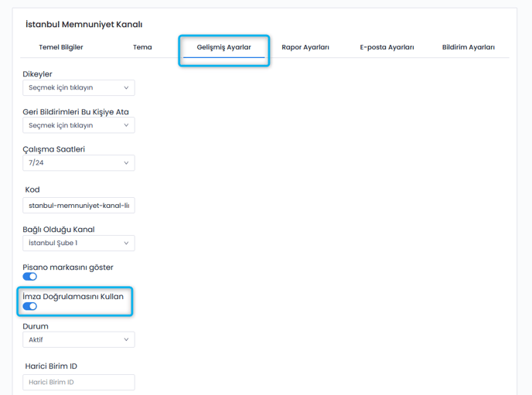Disable the Pisano markasını göster toggle
The height and width of the screenshot is (395, 532).
point(30,277)
